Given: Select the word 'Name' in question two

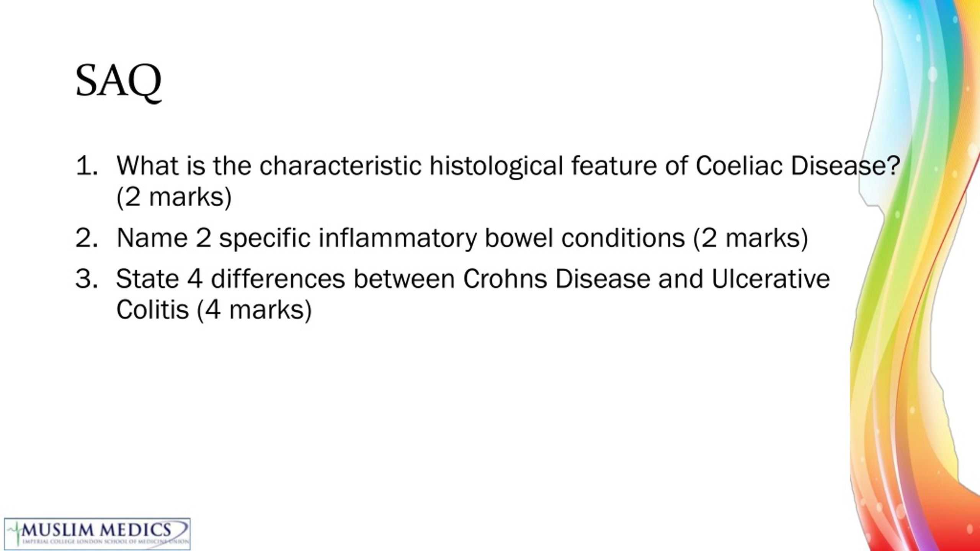Looking at the screenshot, I should click(x=152, y=238).
